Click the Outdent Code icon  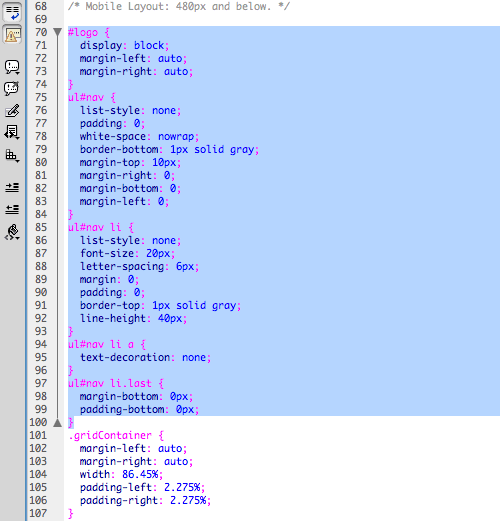12,209
